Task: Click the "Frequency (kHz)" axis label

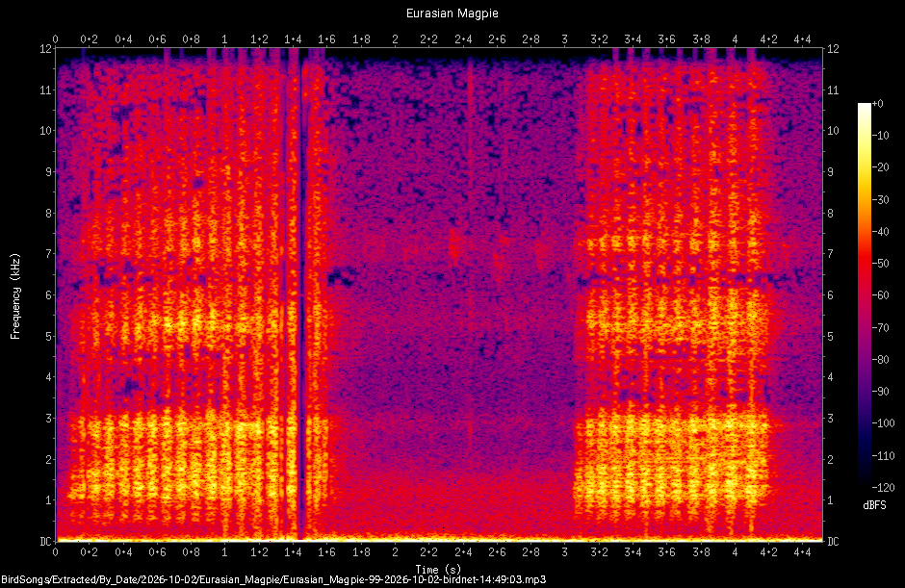Action: (x=15, y=296)
